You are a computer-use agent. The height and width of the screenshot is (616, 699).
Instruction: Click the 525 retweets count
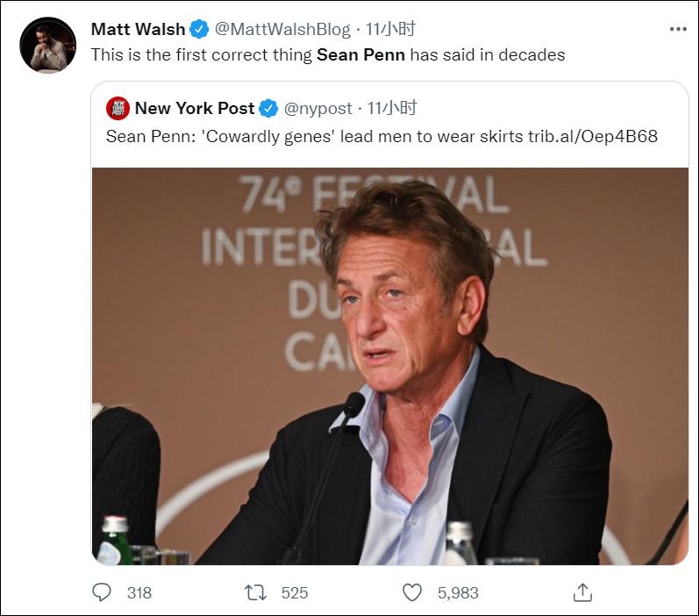click(x=295, y=593)
